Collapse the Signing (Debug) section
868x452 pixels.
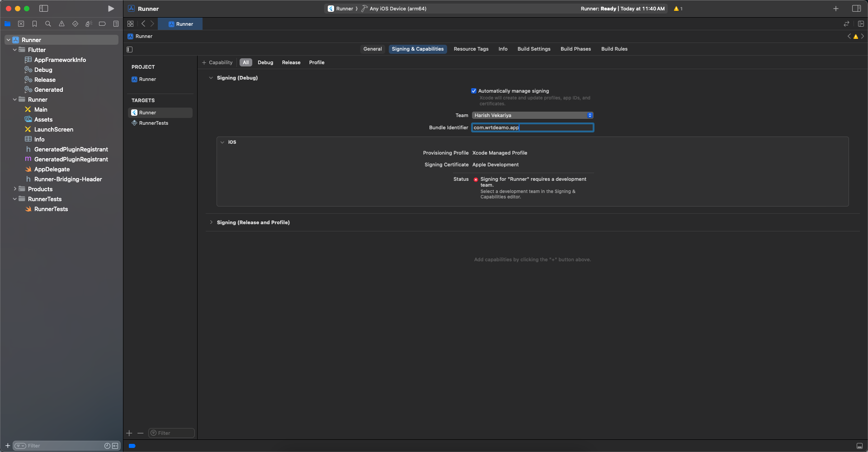[211, 78]
